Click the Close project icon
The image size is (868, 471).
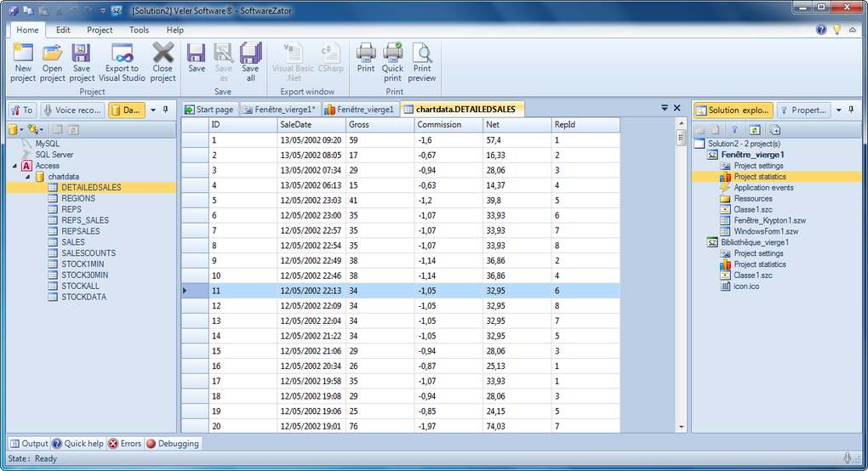[x=163, y=62]
